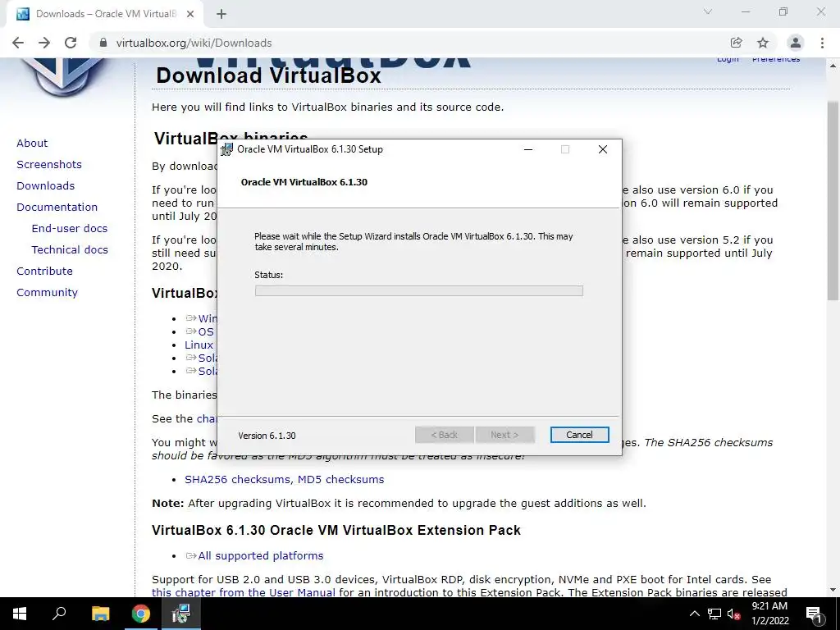Open the chapter from the User Manual link
Screen dimensions: 840x630
click(244, 592)
